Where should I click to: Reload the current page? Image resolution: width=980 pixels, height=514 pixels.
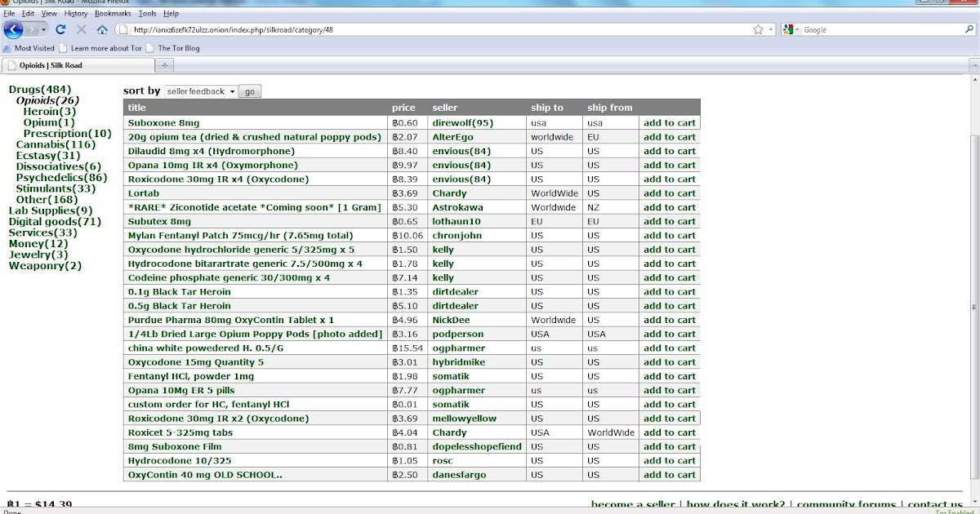(x=60, y=29)
